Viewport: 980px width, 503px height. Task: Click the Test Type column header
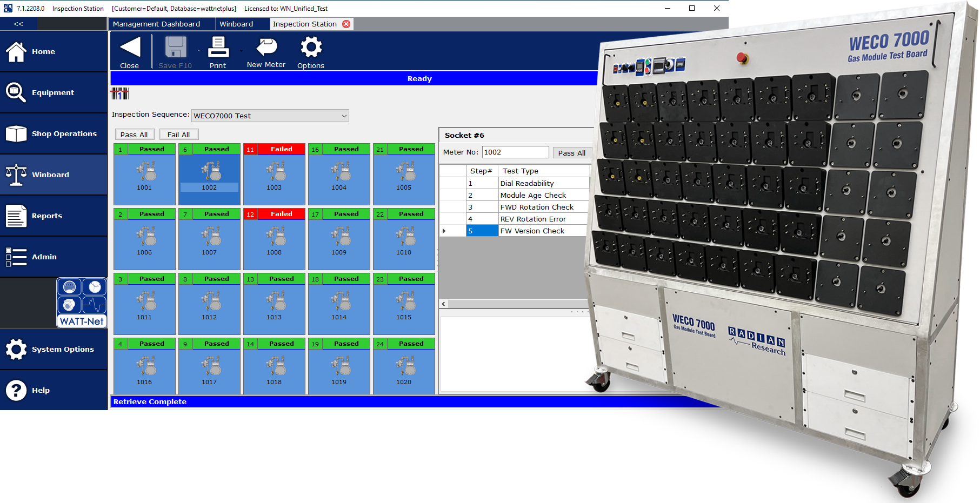click(x=543, y=171)
